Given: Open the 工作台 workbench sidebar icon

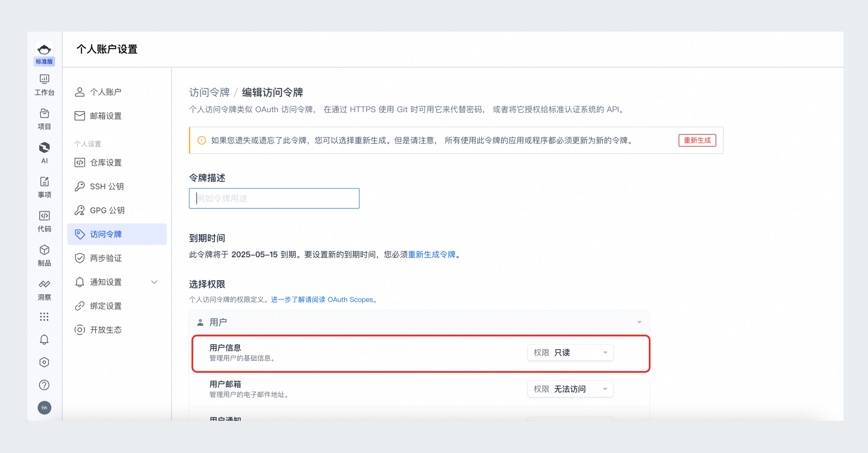Looking at the screenshot, I should (44, 85).
